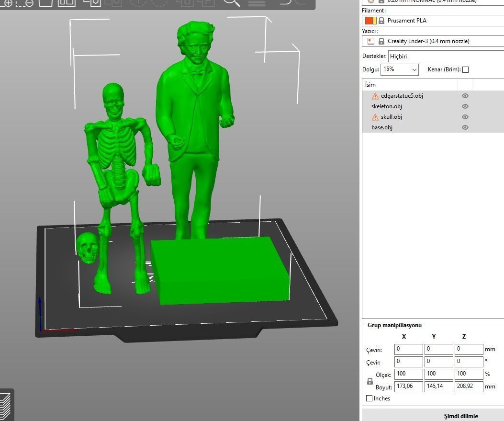Click the Çeviri X position field

409,349
